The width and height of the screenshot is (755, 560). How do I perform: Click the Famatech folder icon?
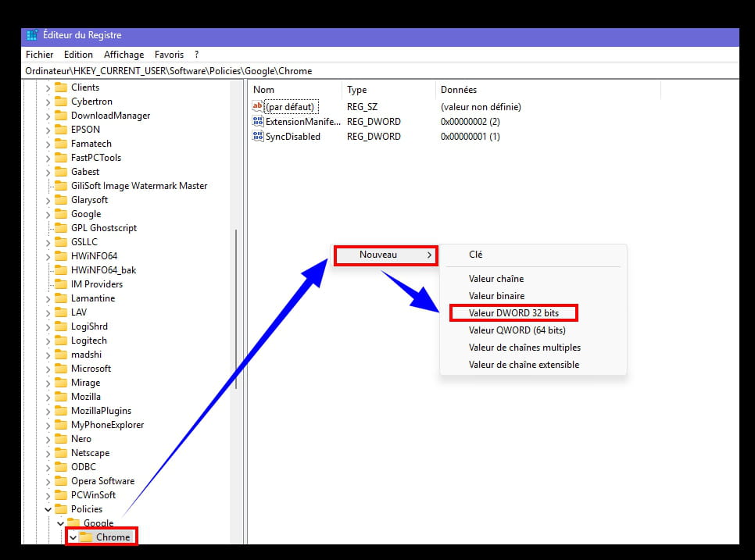(x=61, y=144)
